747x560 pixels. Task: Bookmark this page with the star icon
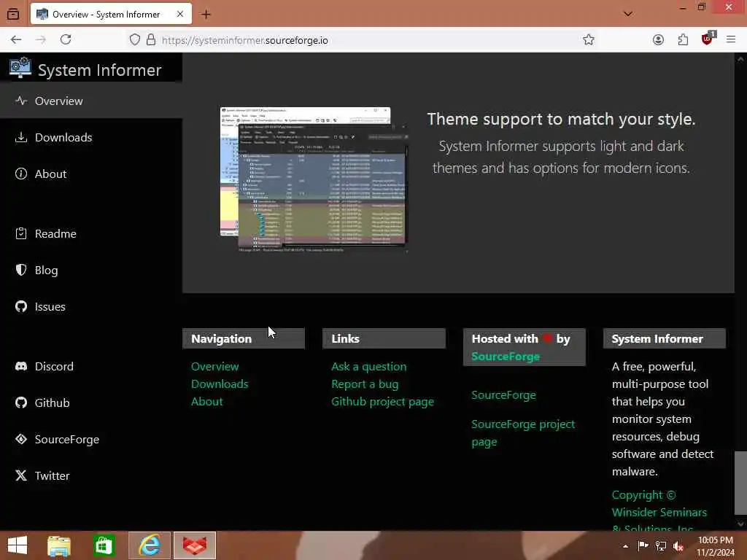tap(589, 39)
